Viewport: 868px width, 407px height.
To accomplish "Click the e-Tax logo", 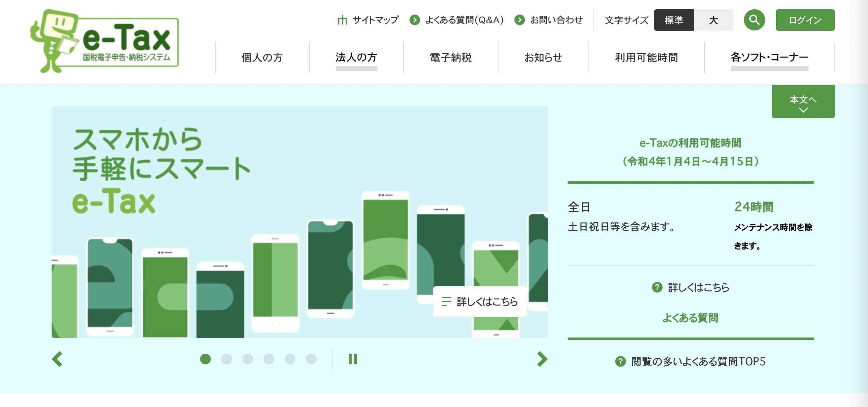I will (104, 41).
